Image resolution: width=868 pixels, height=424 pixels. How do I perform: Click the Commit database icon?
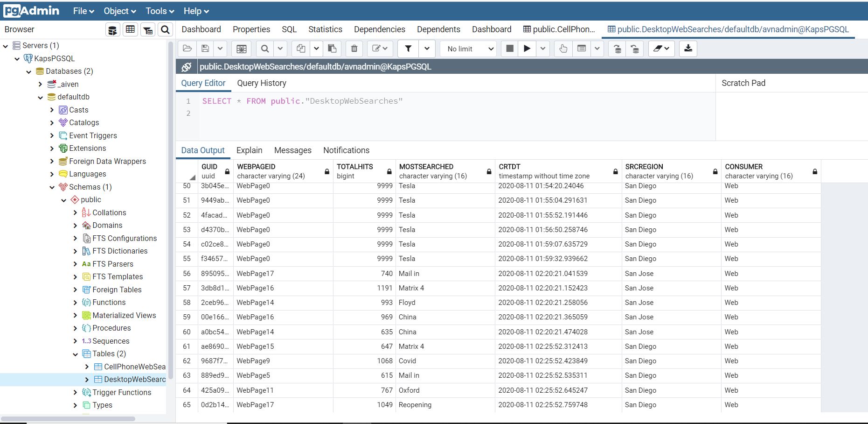coord(618,49)
